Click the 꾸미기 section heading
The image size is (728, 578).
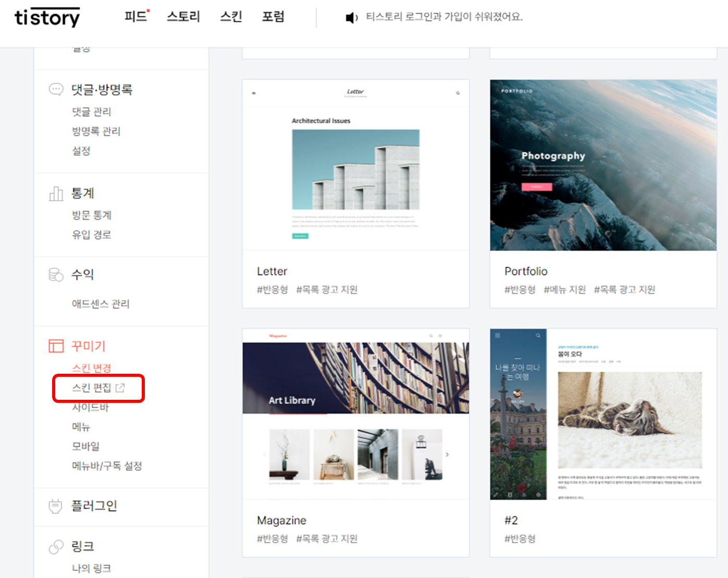coord(88,346)
